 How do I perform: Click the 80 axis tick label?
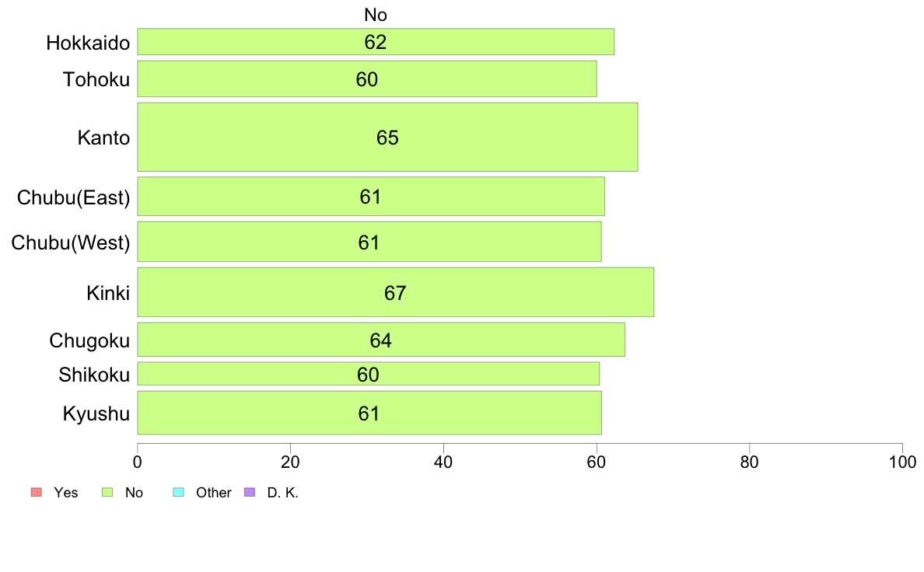(x=749, y=462)
